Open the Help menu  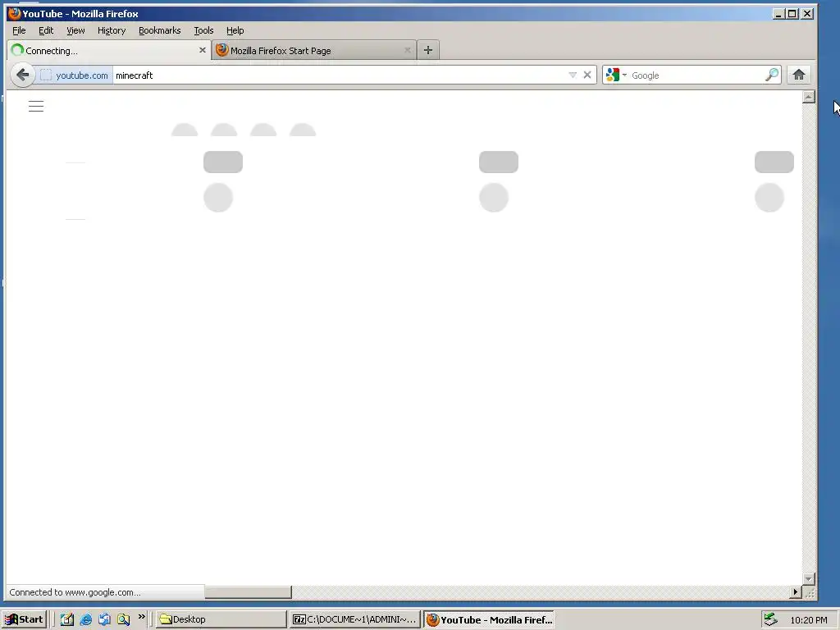(x=235, y=30)
